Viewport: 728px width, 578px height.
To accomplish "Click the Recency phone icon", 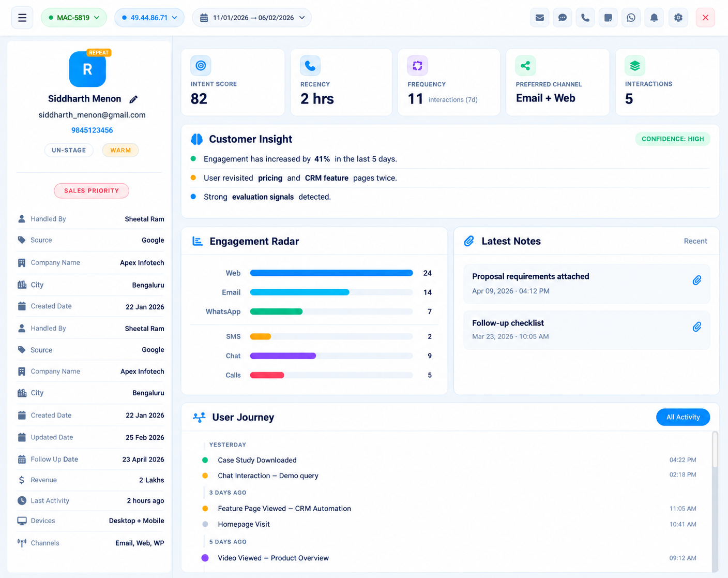I will click(310, 66).
